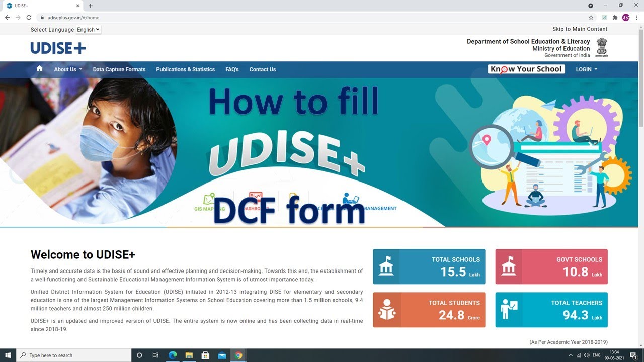Open the Total Schools statistics card

point(429,266)
